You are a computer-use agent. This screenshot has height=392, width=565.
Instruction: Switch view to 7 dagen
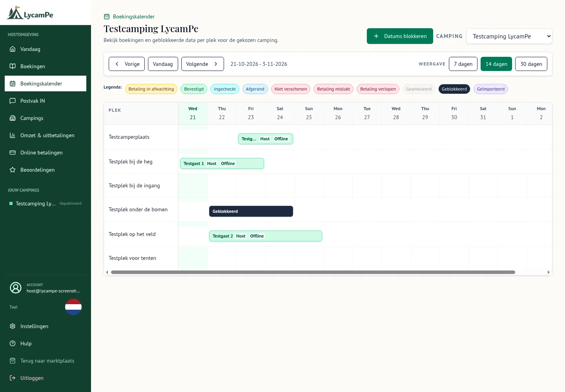(463, 64)
